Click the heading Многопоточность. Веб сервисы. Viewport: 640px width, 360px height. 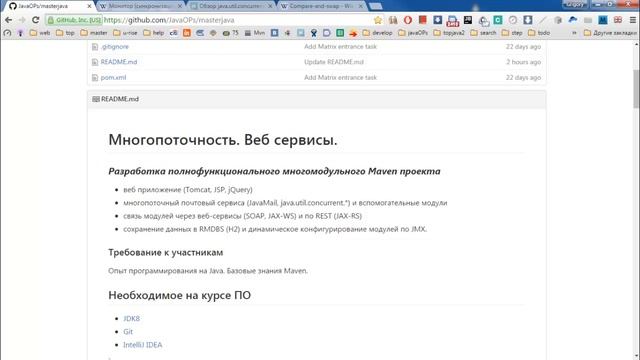tap(223, 140)
